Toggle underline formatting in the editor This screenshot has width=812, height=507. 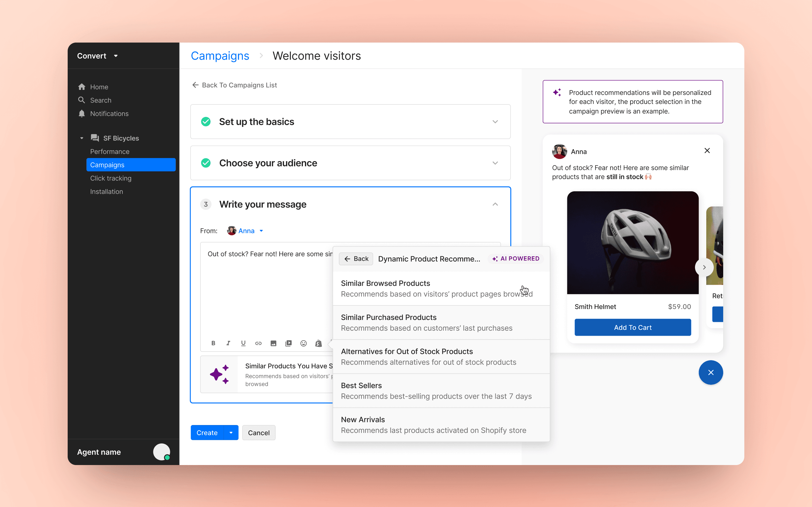point(243,343)
